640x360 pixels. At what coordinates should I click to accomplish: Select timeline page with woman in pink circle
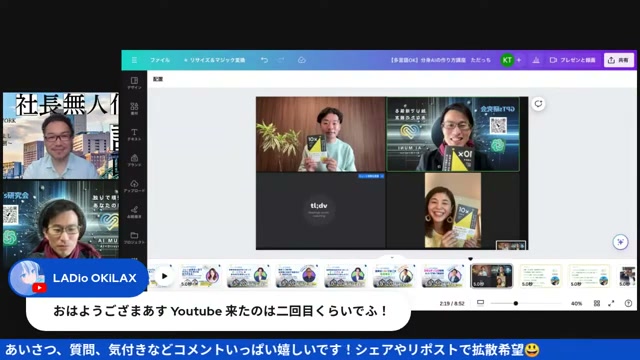[x=200, y=276]
